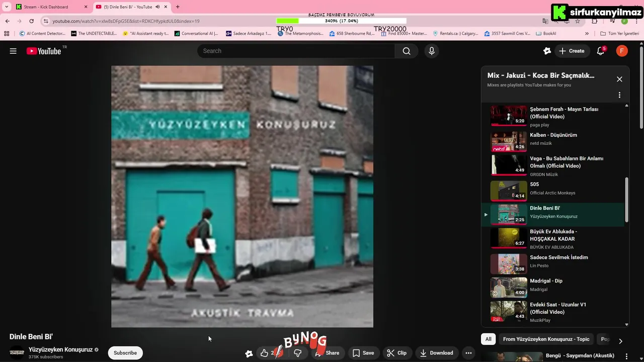Play Büyük Ev Ablukada - HOŞÇAKAL KADAR
The image size is (644, 362).
[553, 239]
